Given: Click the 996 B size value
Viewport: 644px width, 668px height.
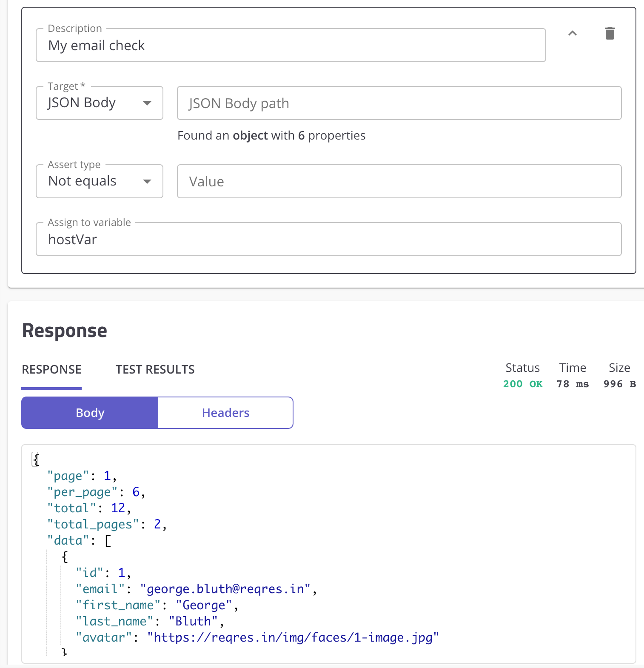Looking at the screenshot, I should pos(619,384).
